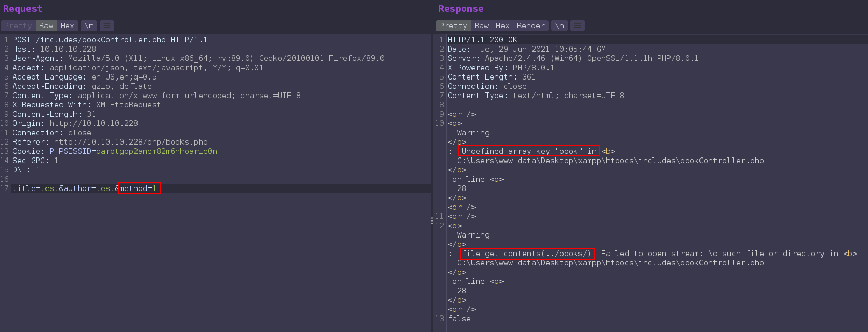The height and width of the screenshot is (332, 868).
Task: Click the POST request line path
Action: point(101,40)
